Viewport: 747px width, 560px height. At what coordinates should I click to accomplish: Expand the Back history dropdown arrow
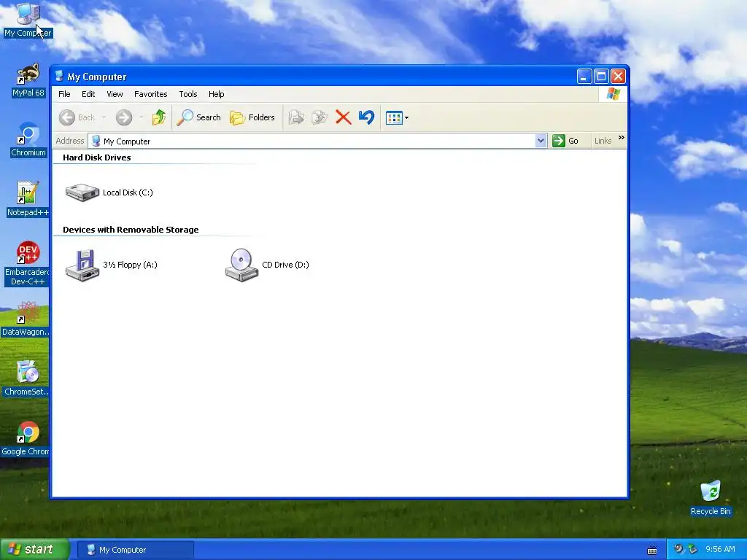tap(104, 117)
